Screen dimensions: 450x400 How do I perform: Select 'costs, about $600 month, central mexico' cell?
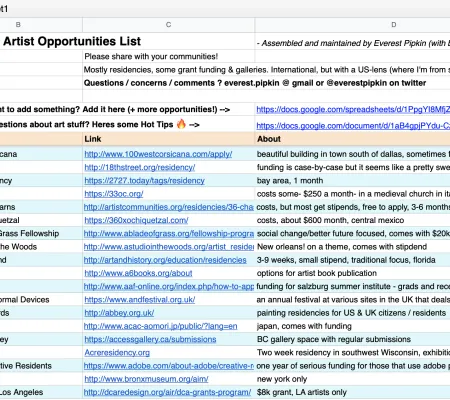coord(352,220)
